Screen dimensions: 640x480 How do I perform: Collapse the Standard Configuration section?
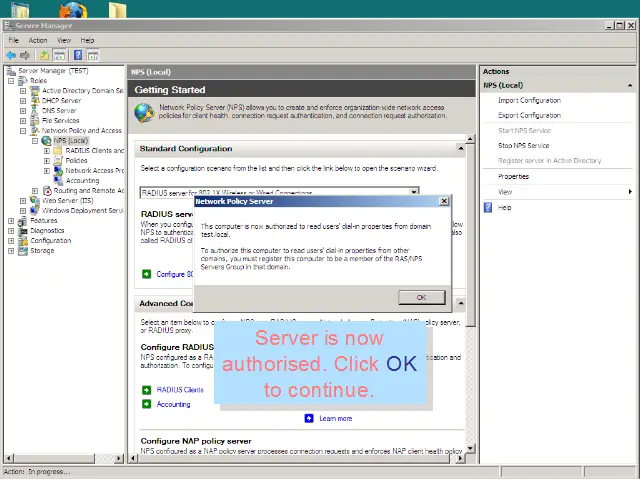point(460,149)
